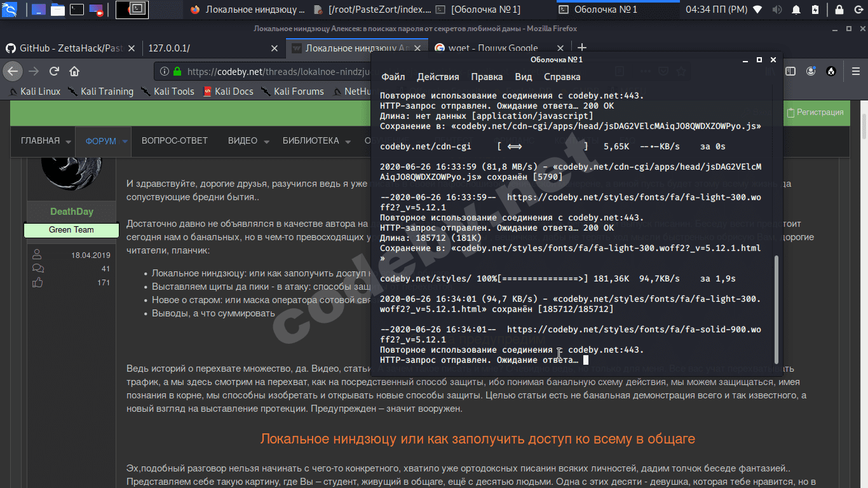Reload the current Firefox page
Viewport: 868px width, 488px height.
pos(54,71)
